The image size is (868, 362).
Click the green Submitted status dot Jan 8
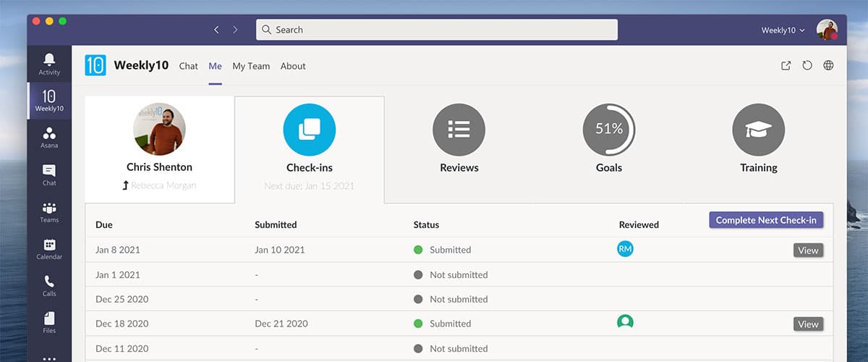418,250
